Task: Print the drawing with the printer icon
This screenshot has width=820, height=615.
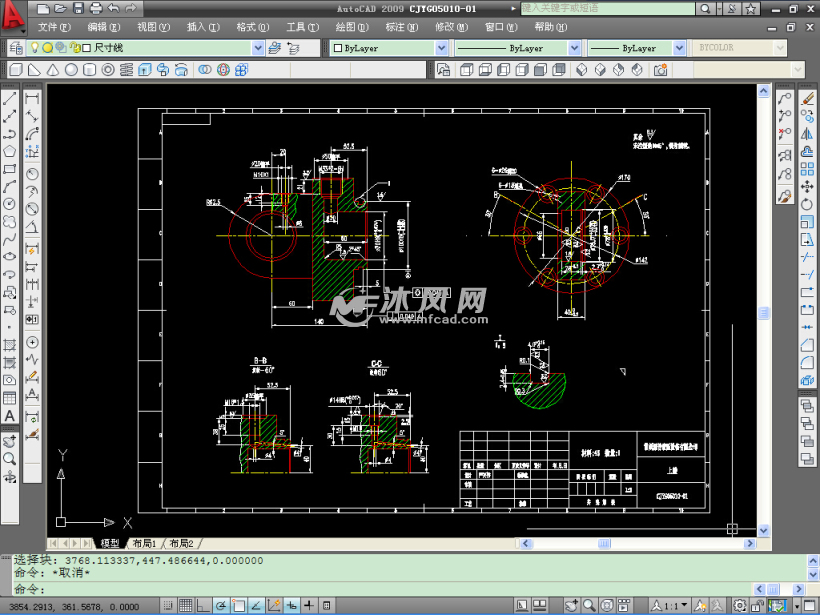Action: [x=96, y=8]
